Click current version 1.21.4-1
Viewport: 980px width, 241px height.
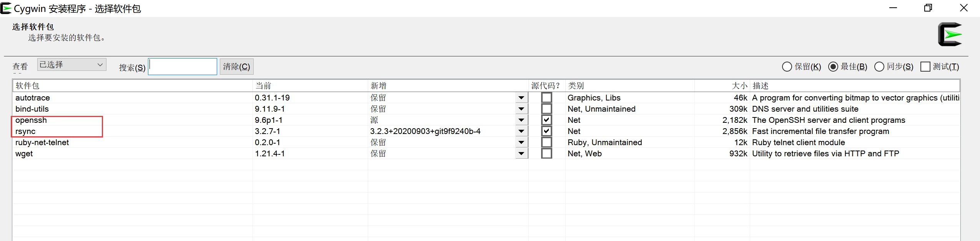point(270,154)
